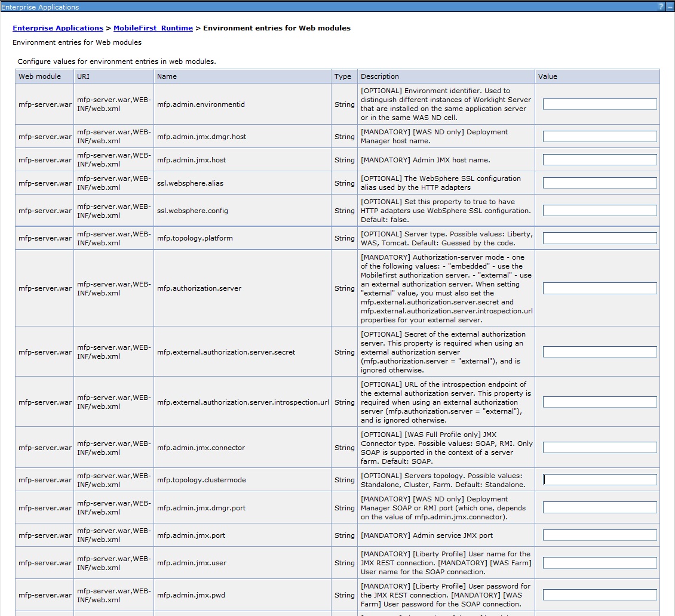The height and width of the screenshot is (616, 675).
Task: Click description starting "[MANDATORY] Authorization-server mode"
Action: pos(446,288)
